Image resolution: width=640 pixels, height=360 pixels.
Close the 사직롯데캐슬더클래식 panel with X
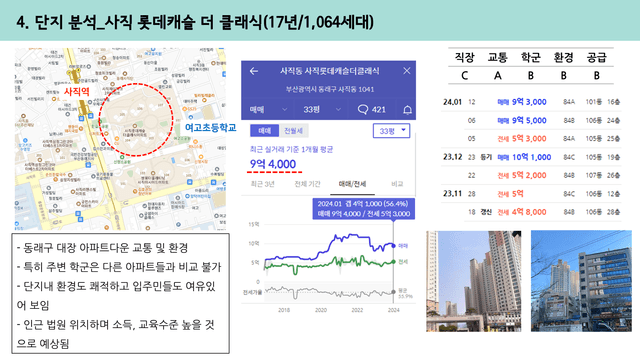pos(407,71)
